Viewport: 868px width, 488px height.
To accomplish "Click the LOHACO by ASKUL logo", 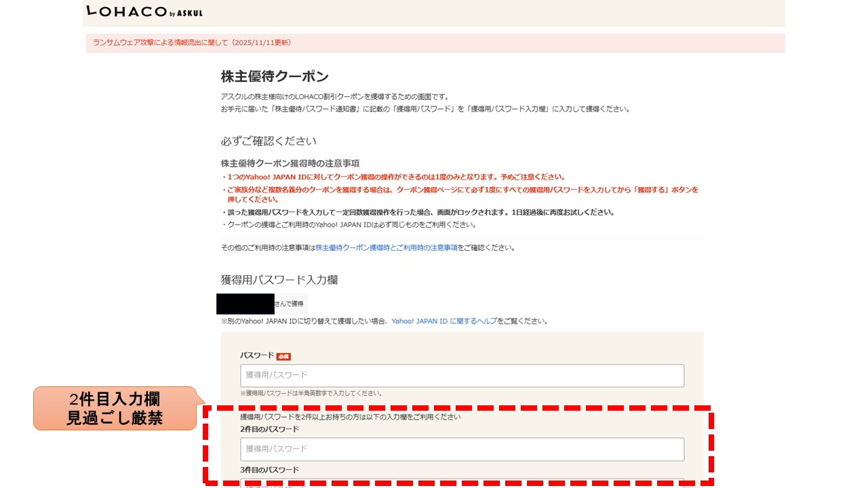I will 144,12.
